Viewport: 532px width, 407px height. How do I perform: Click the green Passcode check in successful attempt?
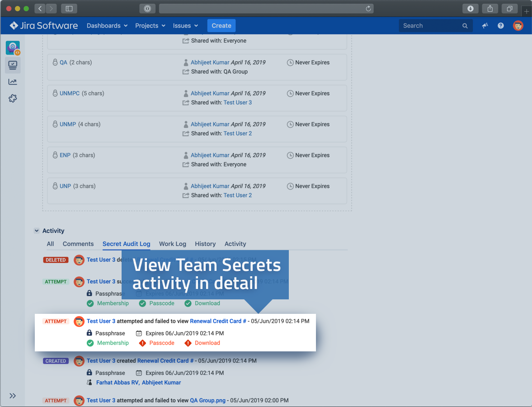[x=142, y=303]
